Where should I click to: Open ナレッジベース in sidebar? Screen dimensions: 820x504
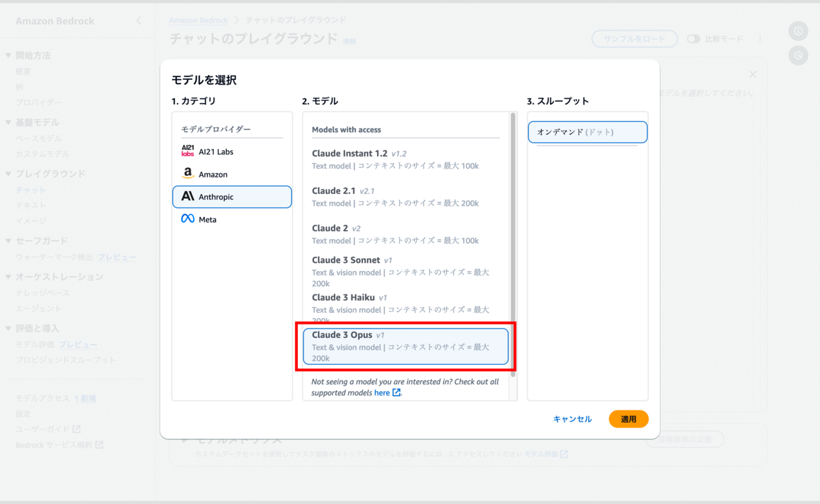click(x=42, y=293)
